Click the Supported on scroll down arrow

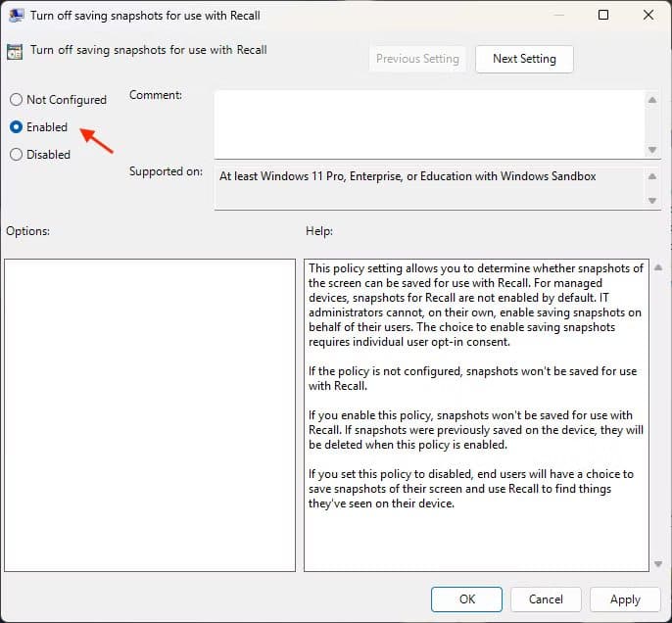coord(652,200)
